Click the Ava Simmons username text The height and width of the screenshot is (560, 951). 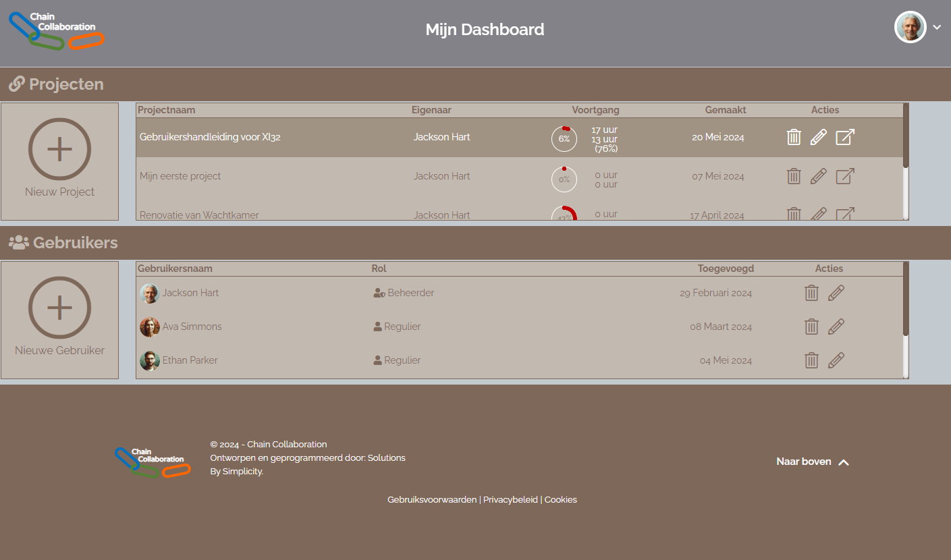[192, 327]
